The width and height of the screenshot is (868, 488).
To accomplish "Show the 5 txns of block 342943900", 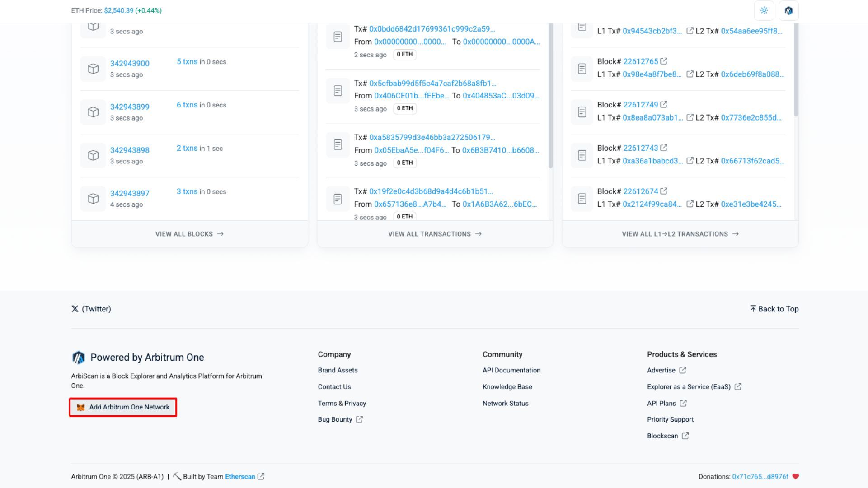I will pos(187,61).
